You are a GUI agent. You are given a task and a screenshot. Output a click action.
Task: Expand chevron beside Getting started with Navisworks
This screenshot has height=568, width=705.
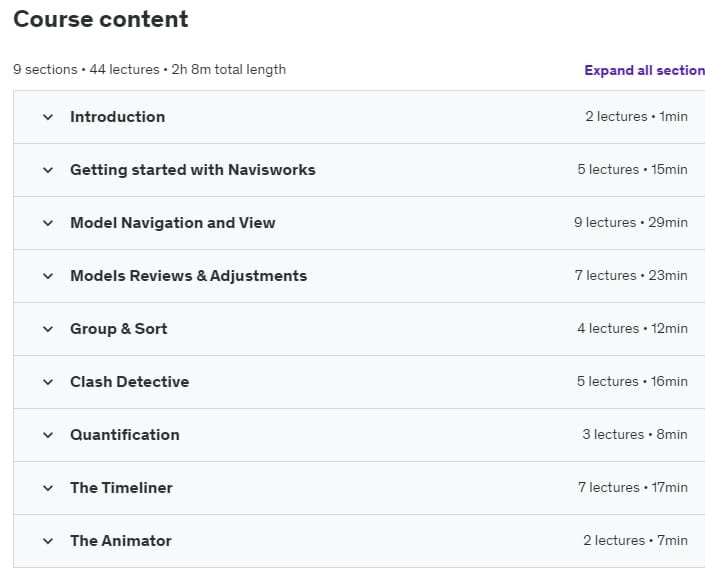pyautogui.click(x=48, y=170)
